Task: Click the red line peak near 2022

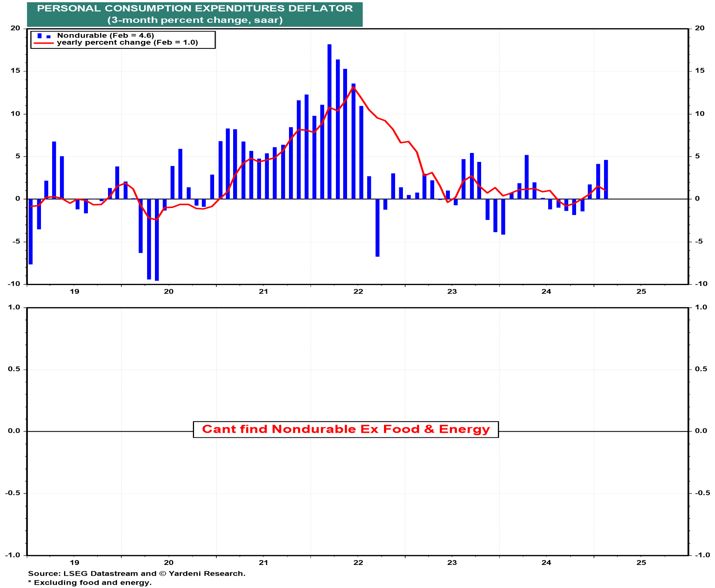Action: coord(353,87)
